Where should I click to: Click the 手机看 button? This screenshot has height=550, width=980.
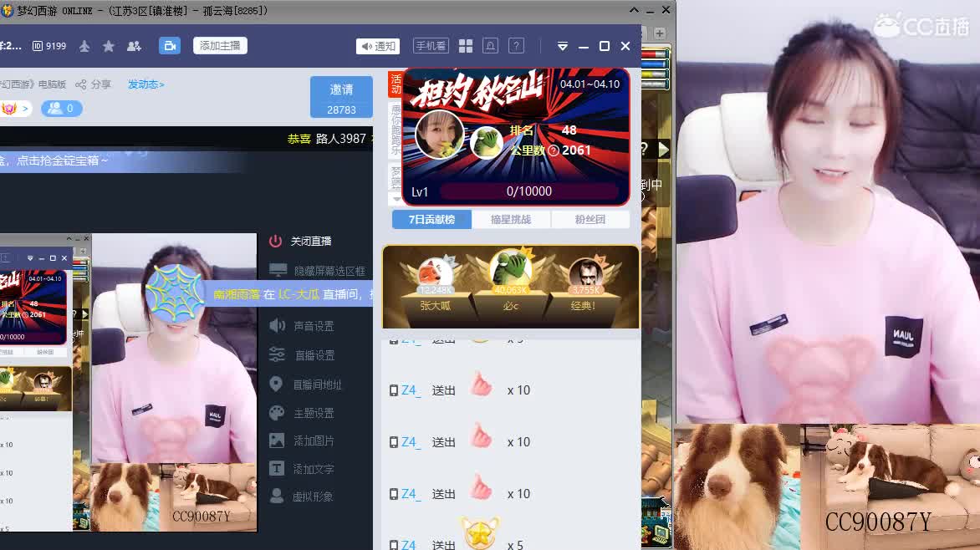point(431,46)
